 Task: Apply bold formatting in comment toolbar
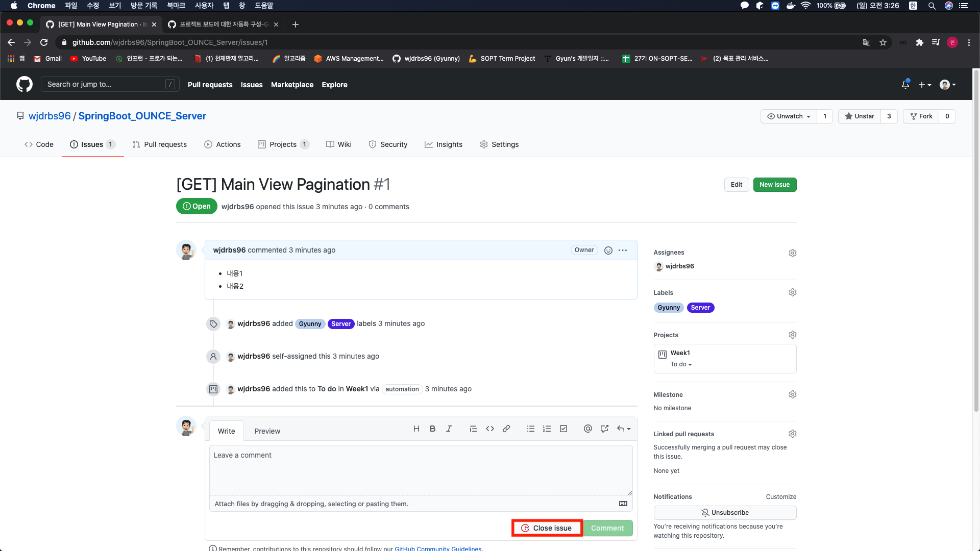[x=432, y=429]
